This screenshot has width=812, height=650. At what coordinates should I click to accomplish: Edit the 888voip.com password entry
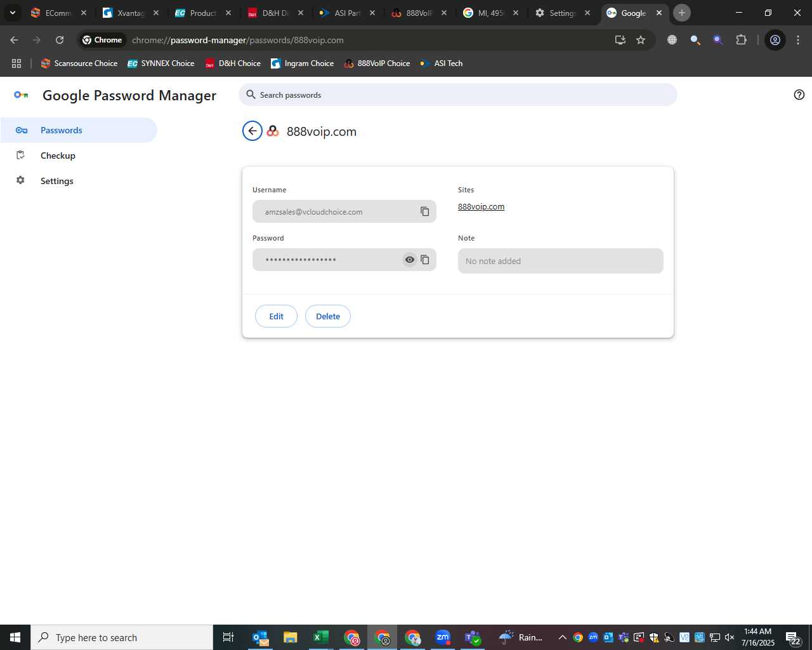coord(276,316)
